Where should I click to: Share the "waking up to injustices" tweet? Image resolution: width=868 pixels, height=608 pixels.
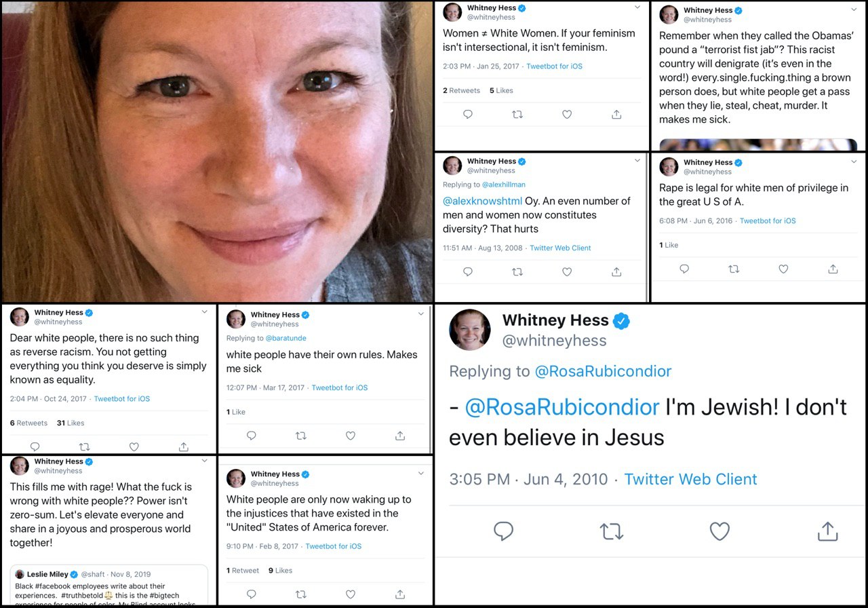[x=400, y=594]
